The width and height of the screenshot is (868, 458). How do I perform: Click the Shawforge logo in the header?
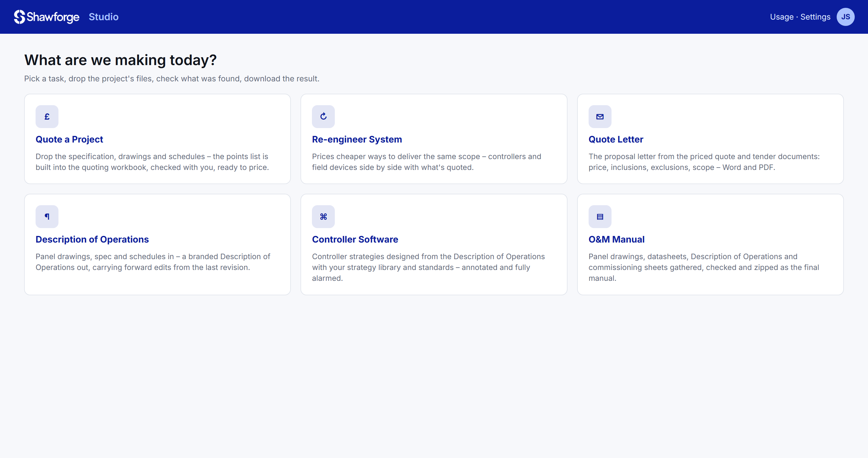(46, 17)
